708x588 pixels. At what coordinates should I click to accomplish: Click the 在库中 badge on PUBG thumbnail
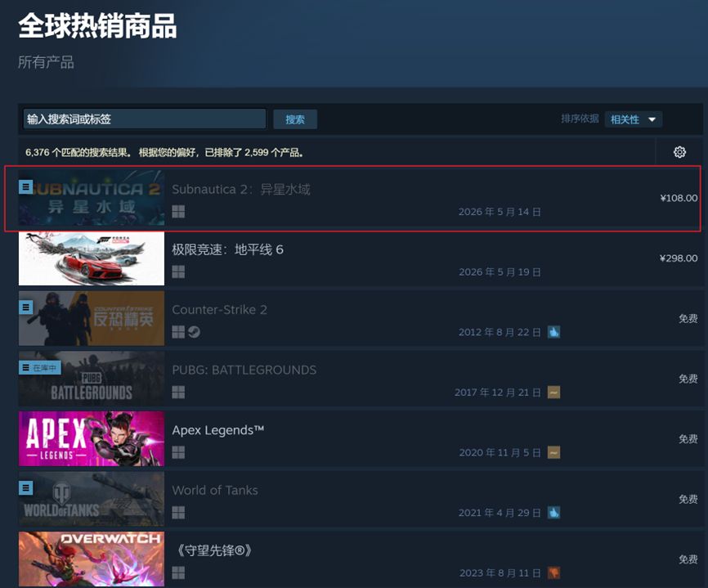[x=40, y=368]
